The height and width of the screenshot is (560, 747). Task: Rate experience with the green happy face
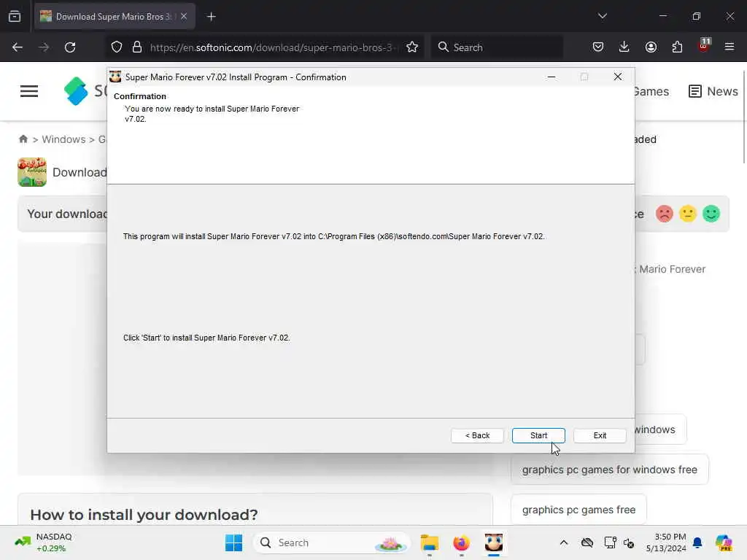click(711, 214)
